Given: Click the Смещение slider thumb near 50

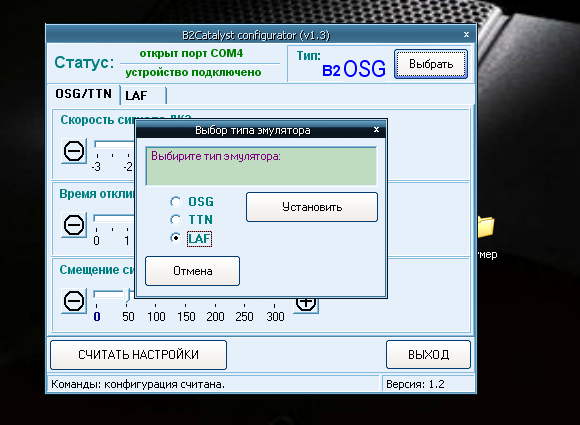Looking at the screenshot, I should 127,295.
